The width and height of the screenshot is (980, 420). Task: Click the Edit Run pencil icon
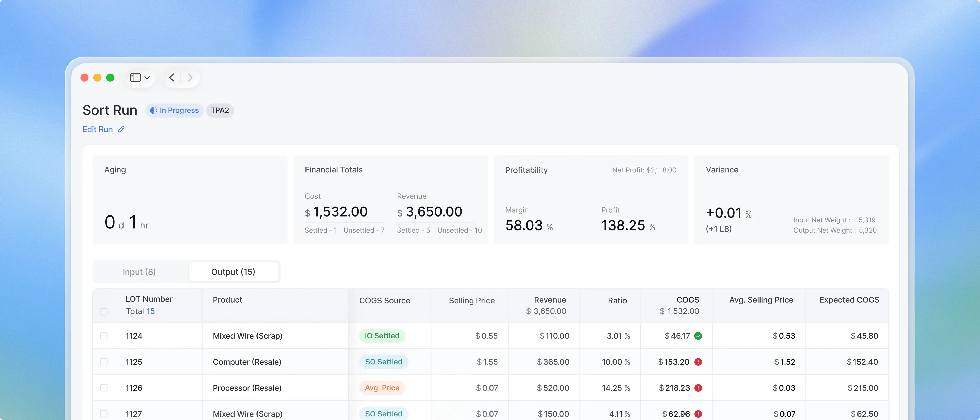[x=121, y=129]
